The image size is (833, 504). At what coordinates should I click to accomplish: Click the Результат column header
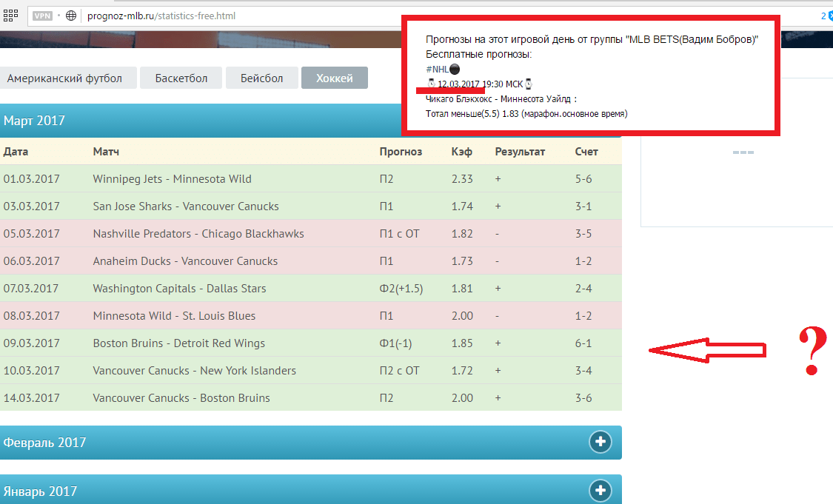(x=520, y=152)
